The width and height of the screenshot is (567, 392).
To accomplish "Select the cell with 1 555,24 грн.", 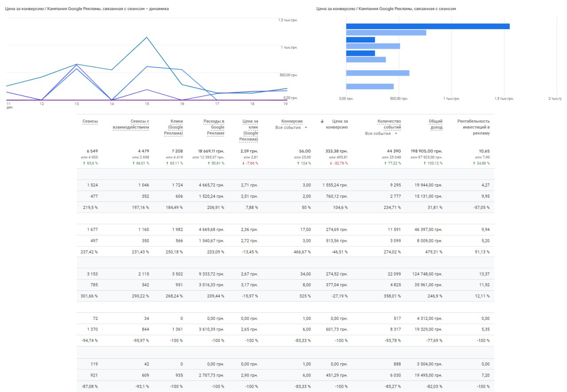I will tap(334, 185).
